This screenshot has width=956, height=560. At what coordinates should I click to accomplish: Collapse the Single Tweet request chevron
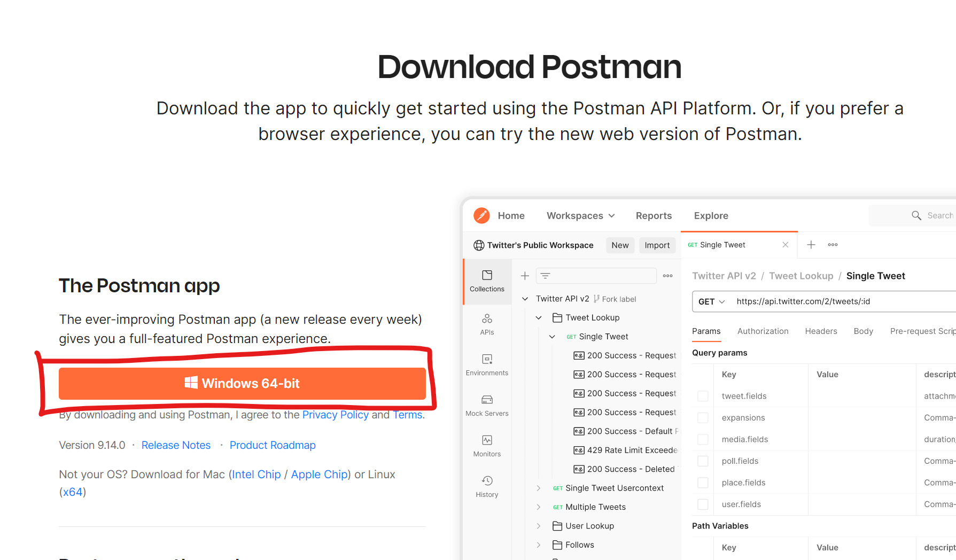(x=552, y=337)
